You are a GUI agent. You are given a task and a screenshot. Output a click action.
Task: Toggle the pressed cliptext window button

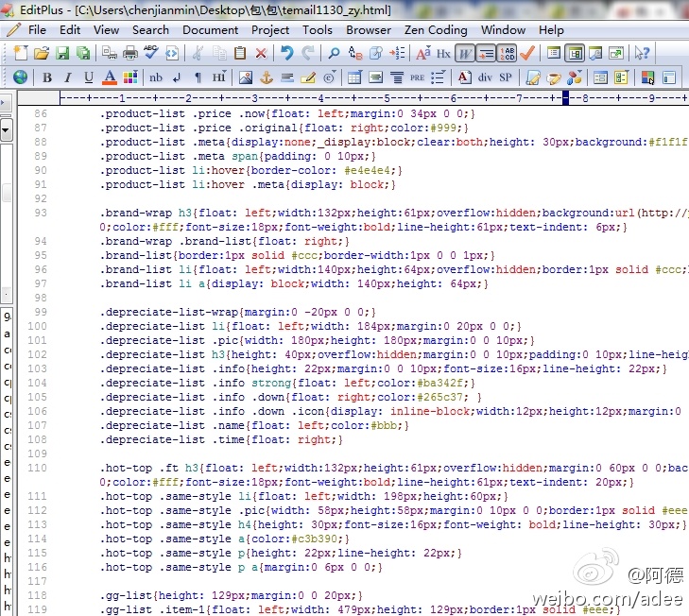[575, 54]
